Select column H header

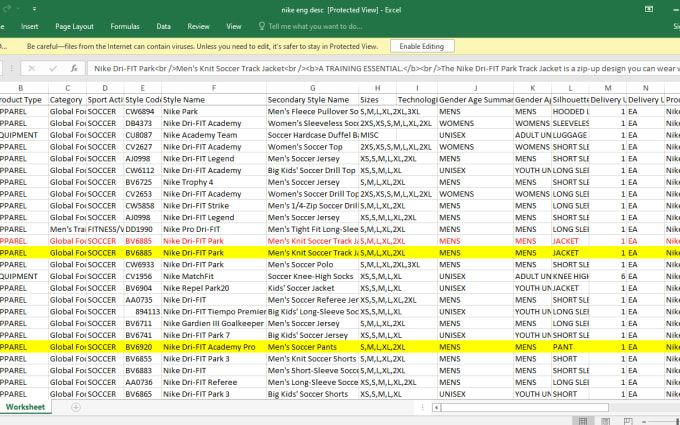pyautogui.click(x=378, y=88)
